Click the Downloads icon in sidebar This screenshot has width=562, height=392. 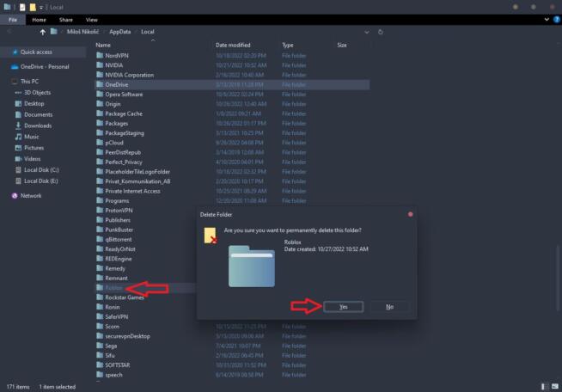[x=17, y=126]
